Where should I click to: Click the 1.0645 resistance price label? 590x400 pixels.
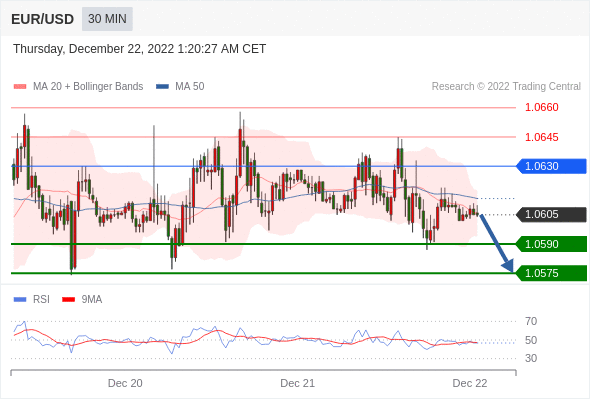pos(541,137)
